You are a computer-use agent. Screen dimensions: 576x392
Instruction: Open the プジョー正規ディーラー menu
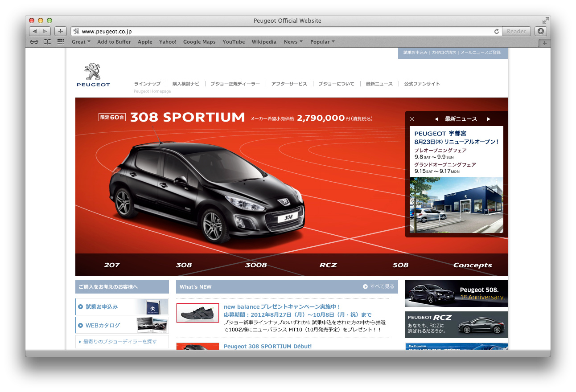(235, 84)
